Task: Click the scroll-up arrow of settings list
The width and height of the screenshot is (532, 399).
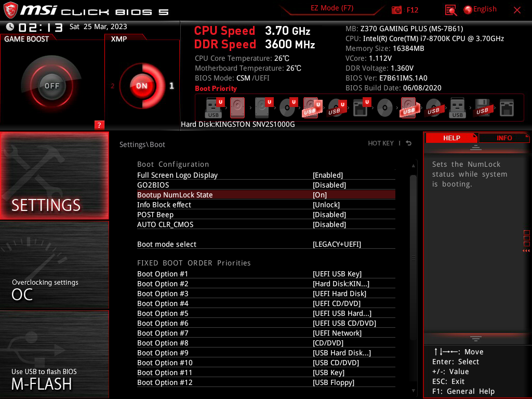Action: 413,166
